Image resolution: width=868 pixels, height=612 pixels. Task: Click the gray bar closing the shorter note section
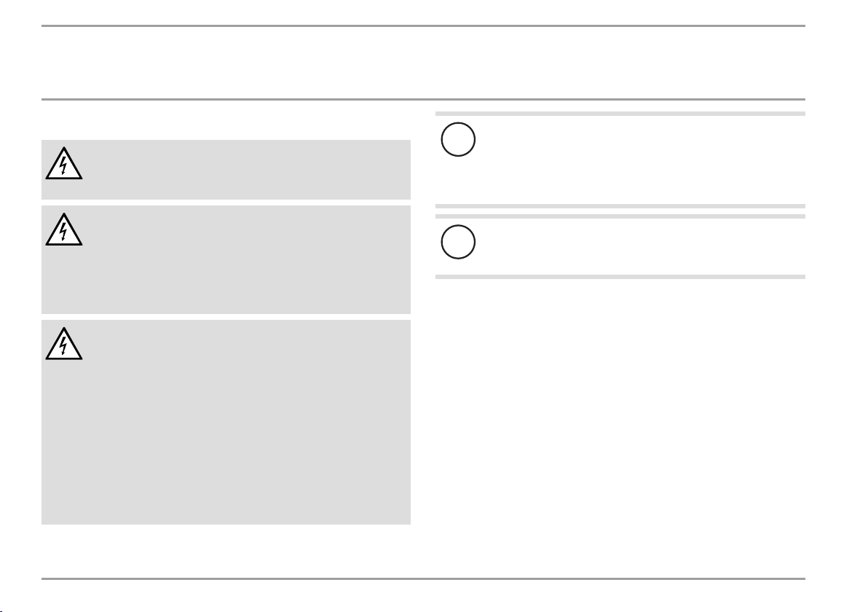point(620,277)
